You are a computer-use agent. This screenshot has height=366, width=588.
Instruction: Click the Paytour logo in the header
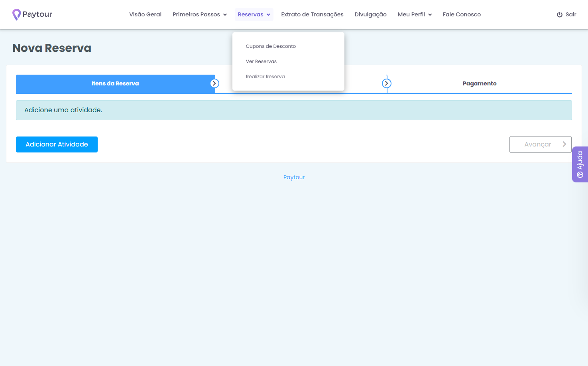(x=32, y=14)
